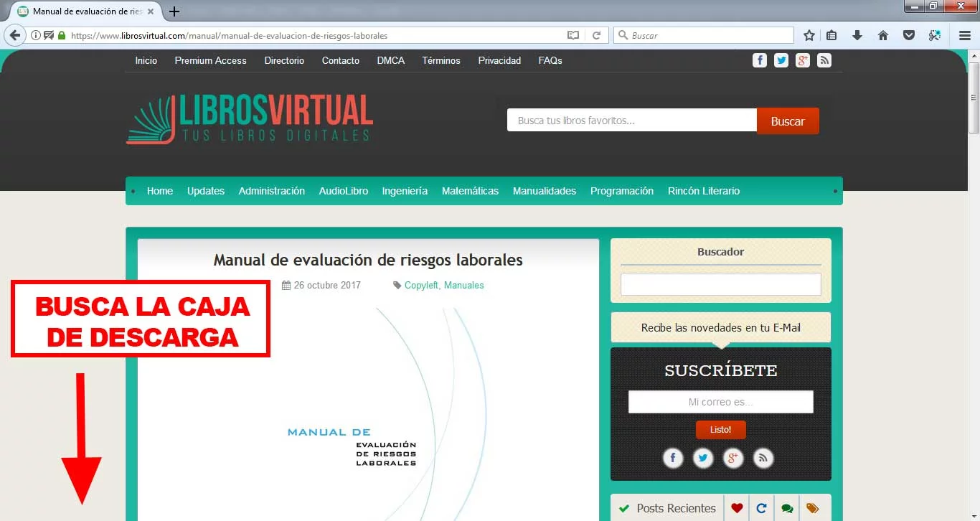Click the Mi correo es email field

(x=720, y=402)
